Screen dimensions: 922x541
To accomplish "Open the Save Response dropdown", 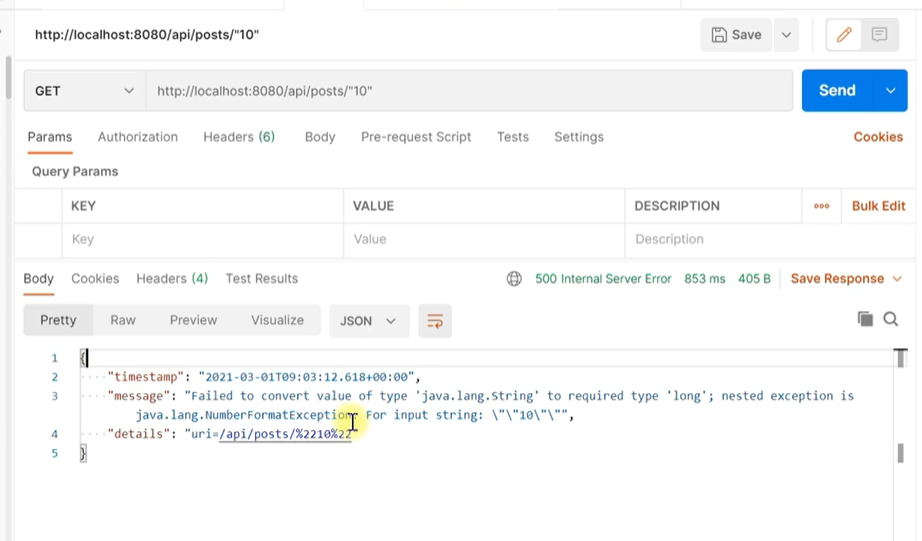I will click(x=846, y=279).
